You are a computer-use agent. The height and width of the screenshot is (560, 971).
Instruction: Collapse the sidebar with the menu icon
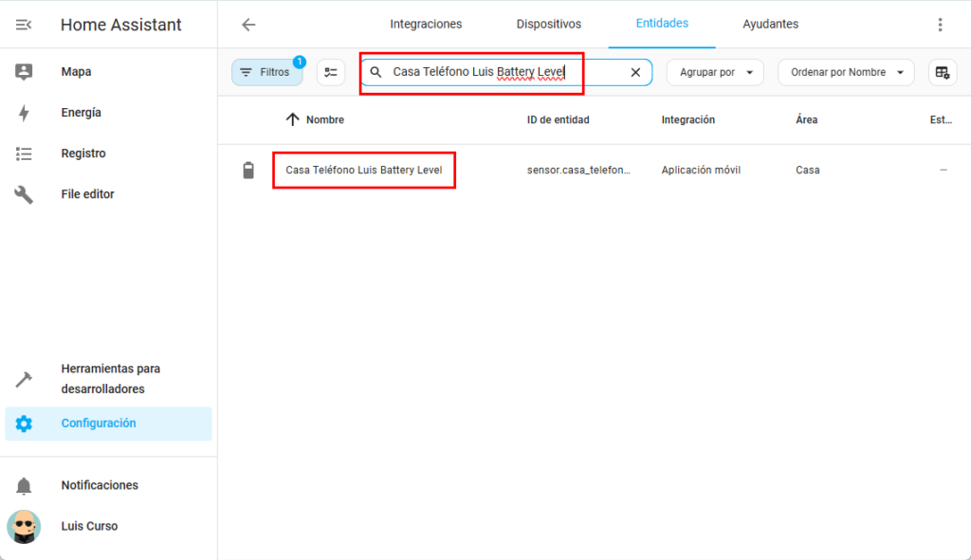click(x=24, y=25)
